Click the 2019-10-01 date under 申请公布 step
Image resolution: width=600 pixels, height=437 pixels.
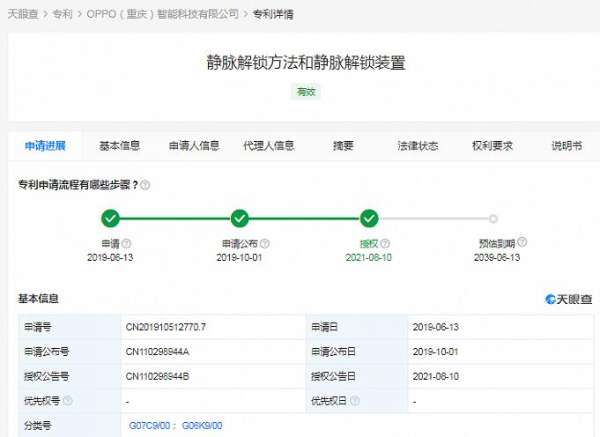click(x=239, y=258)
